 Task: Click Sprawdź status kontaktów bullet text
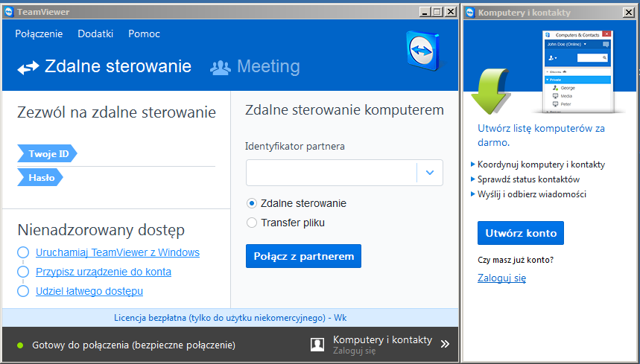pyautogui.click(x=528, y=179)
